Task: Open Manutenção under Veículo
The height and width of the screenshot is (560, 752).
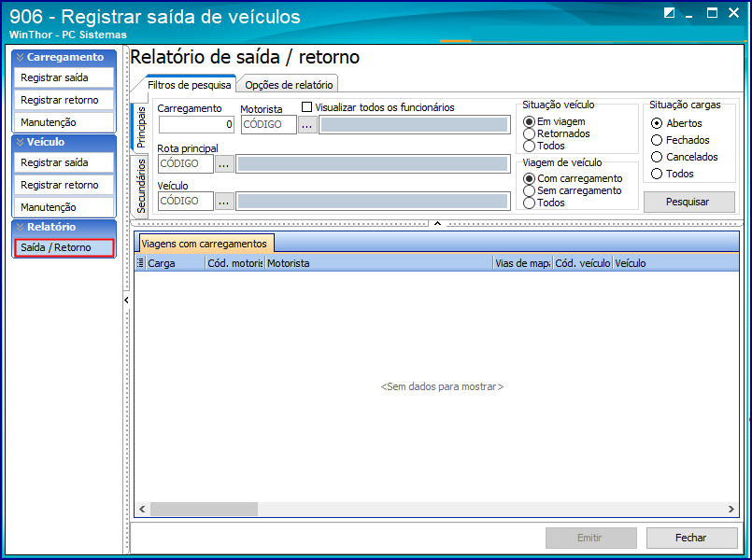Action: (x=64, y=207)
